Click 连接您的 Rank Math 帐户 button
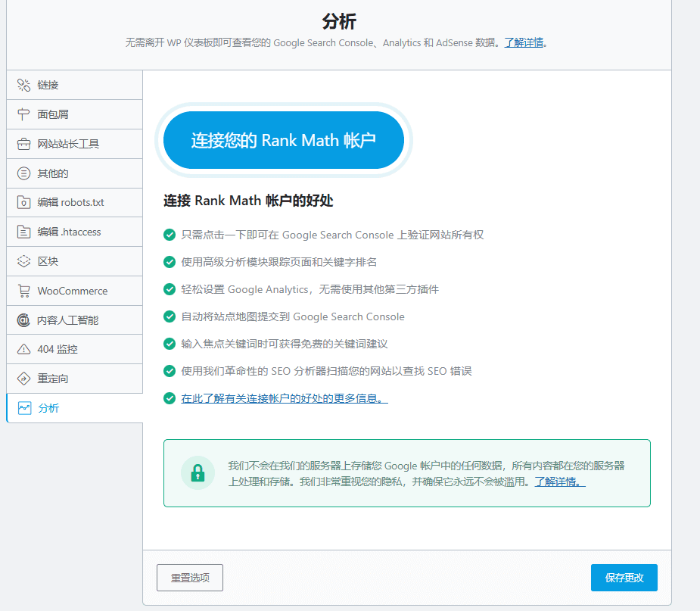Viewport: 700px width, 611px height. point(284,140)
